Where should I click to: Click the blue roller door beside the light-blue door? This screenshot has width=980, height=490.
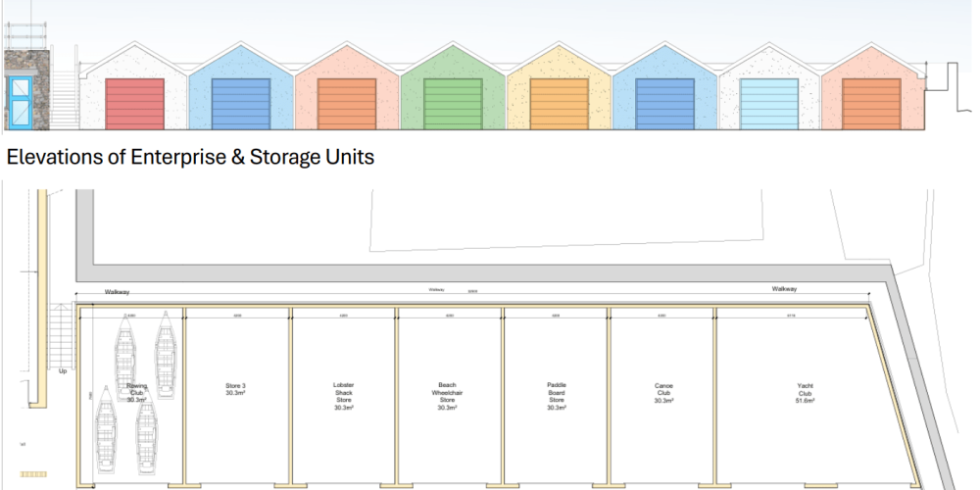pyautogui.click(x=665, y=104)
